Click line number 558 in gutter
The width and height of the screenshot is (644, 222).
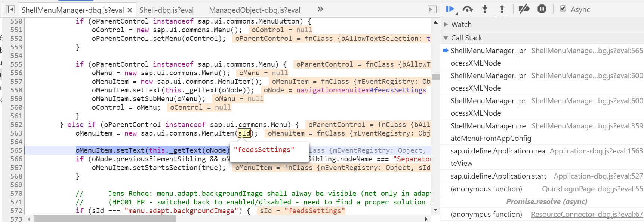16,90
